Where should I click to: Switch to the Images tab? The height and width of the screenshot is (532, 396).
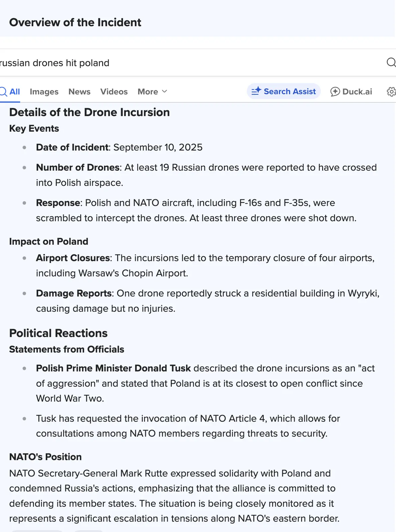(44, 92)
